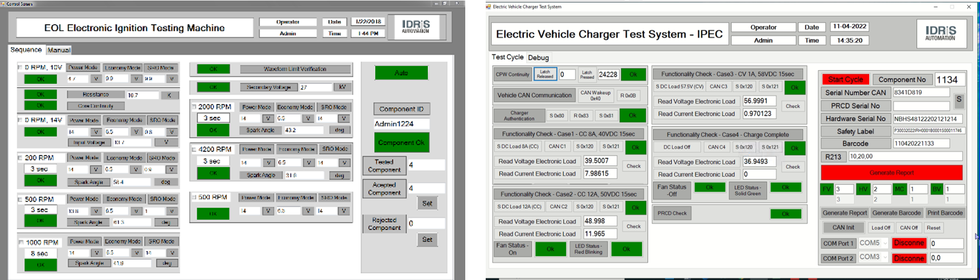Click the Print Barcode button
Screen dimensions: 980x280
pos(945,213)
